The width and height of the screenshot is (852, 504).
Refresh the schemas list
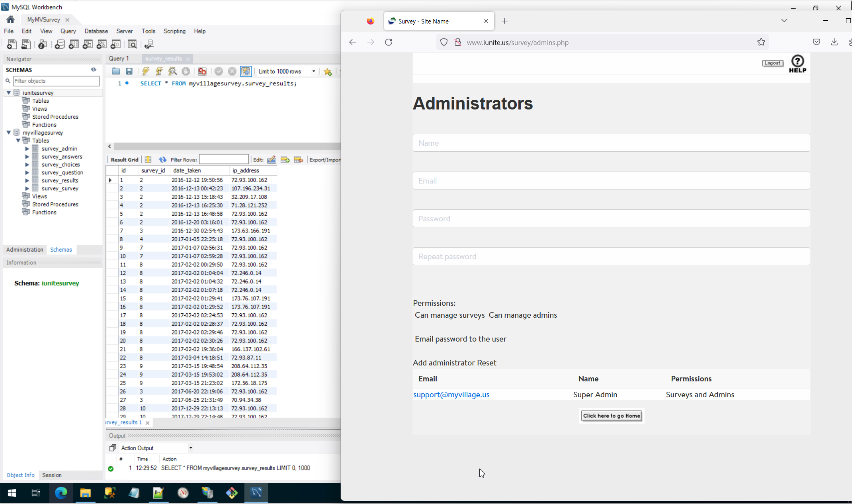94,70
